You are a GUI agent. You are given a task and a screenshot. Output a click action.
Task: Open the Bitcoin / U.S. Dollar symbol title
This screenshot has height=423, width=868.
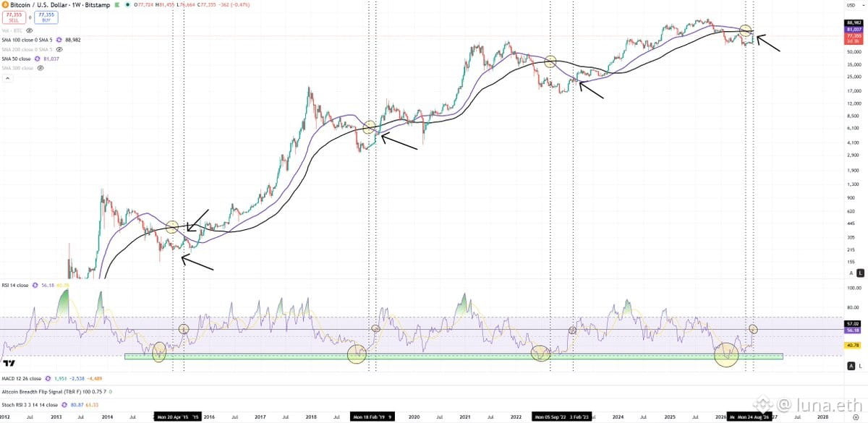coord(60,5)
